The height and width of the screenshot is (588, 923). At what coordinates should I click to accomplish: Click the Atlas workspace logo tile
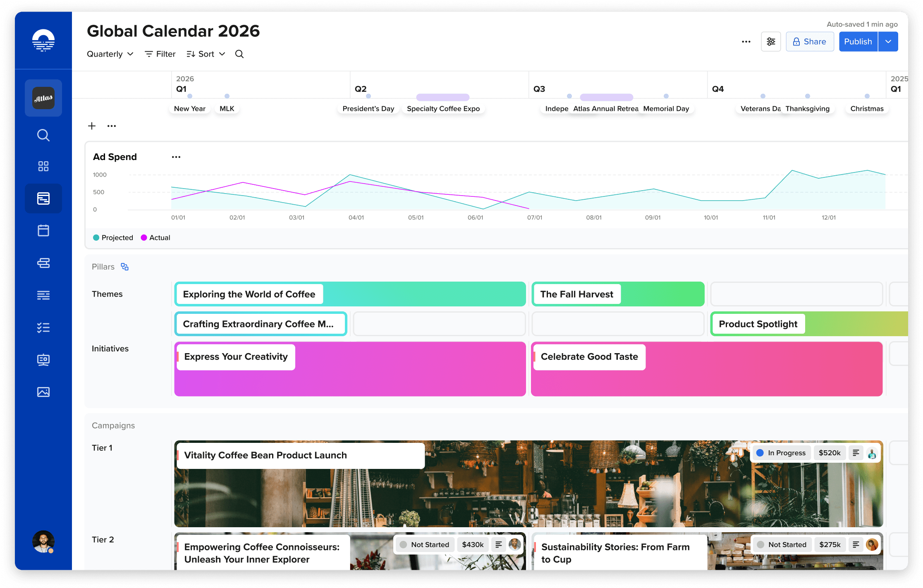click(x=43, y=98)
